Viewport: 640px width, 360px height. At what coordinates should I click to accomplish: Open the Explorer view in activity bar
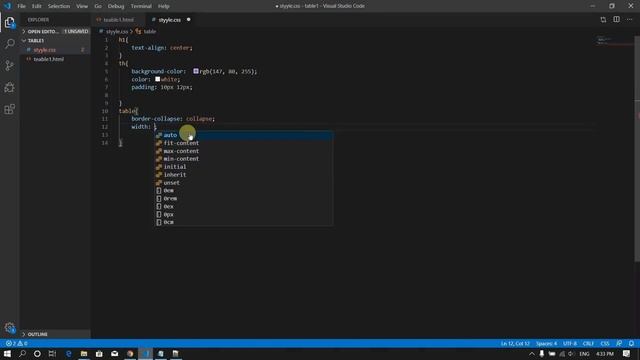(9, 22)
